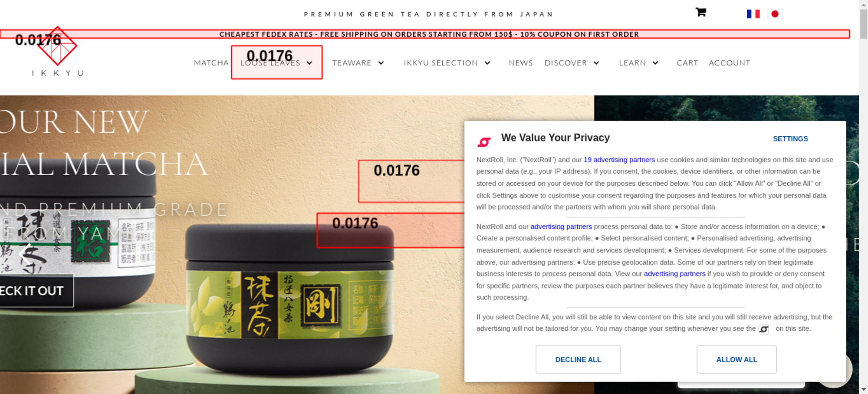Open the Learn dropdown

(x=638, y=63)
